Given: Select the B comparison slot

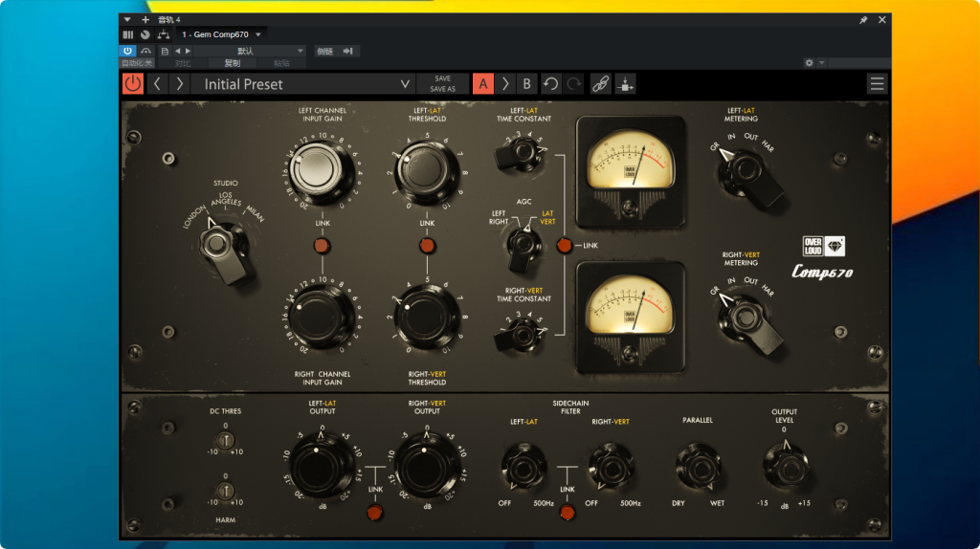Looking at the screenshot, I should click(x=527, y=84).
